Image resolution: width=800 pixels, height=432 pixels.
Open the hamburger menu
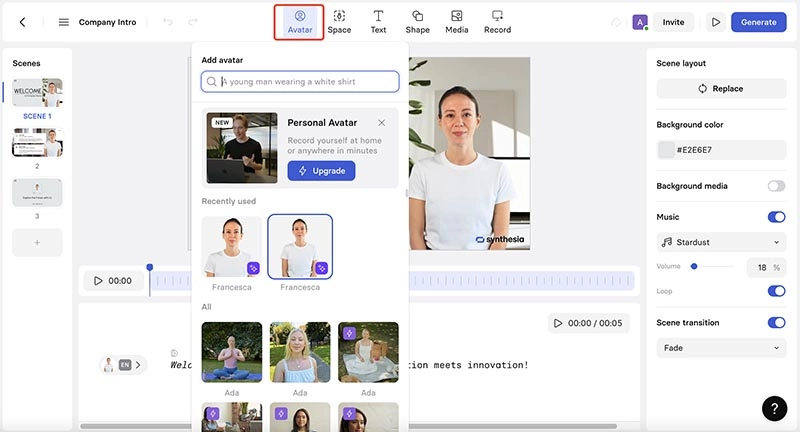64,22
